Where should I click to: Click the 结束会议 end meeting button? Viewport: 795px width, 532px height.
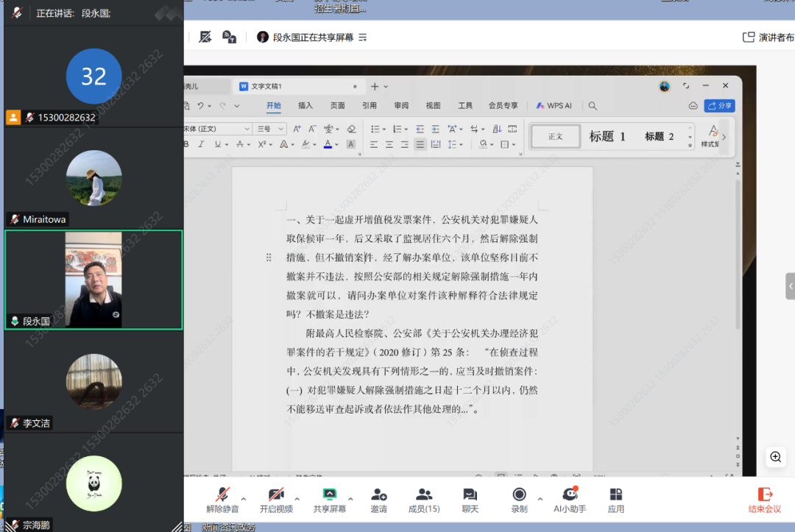pos(765,499)
